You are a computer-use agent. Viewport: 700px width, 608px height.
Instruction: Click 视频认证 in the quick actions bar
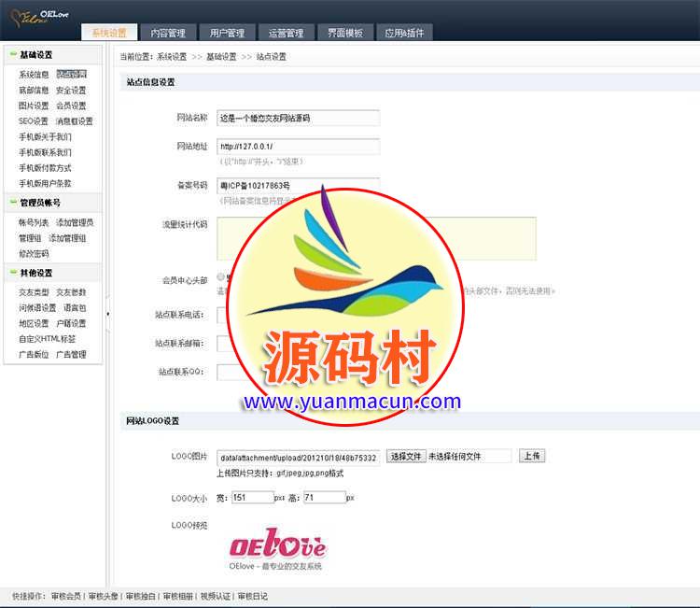click(216, 597)
